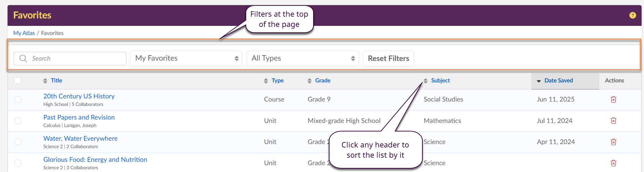This screenshot has height=172, width=644.
Task: Open Glorious Food: Energy and Nutrition link
Action: 95,159
